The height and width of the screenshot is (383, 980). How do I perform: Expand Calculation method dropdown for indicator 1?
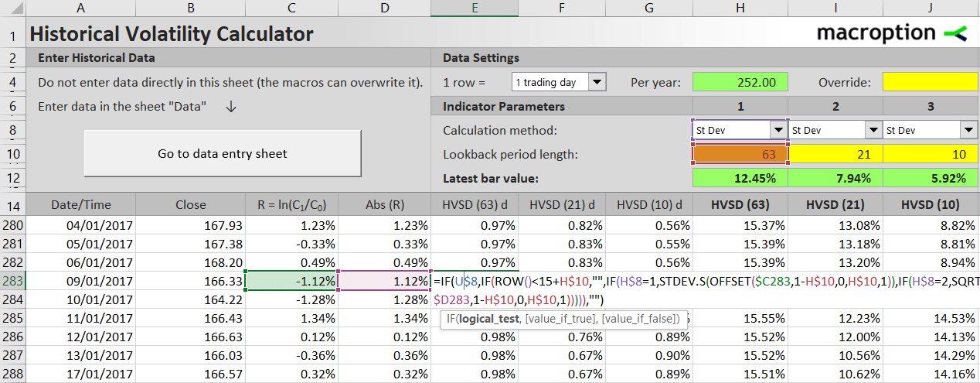tap(779, 130)
